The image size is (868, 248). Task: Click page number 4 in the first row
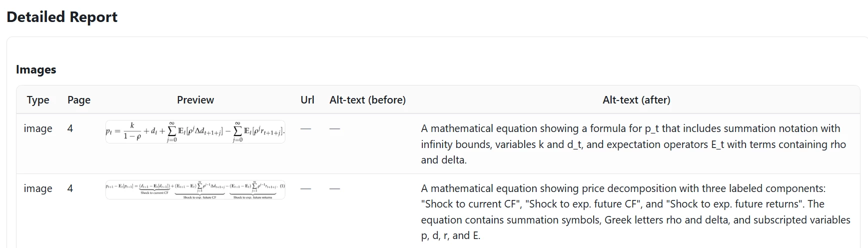pos(70,128)
